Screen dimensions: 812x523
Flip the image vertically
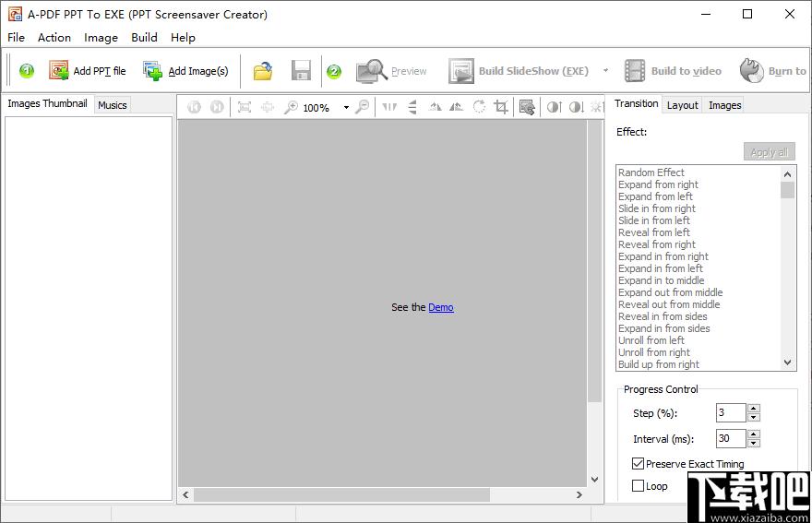pyautogui.click(x=412, y=107)
